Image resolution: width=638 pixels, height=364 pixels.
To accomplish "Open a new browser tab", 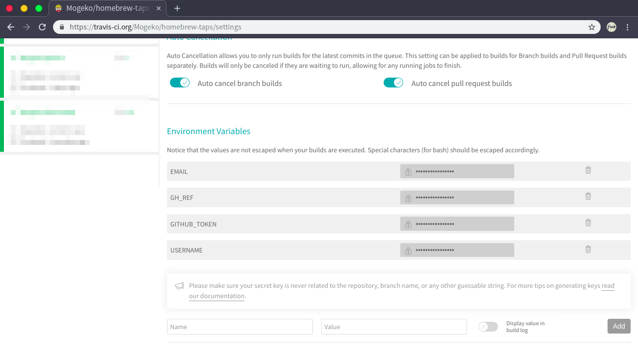I will (x=177, y=8).
